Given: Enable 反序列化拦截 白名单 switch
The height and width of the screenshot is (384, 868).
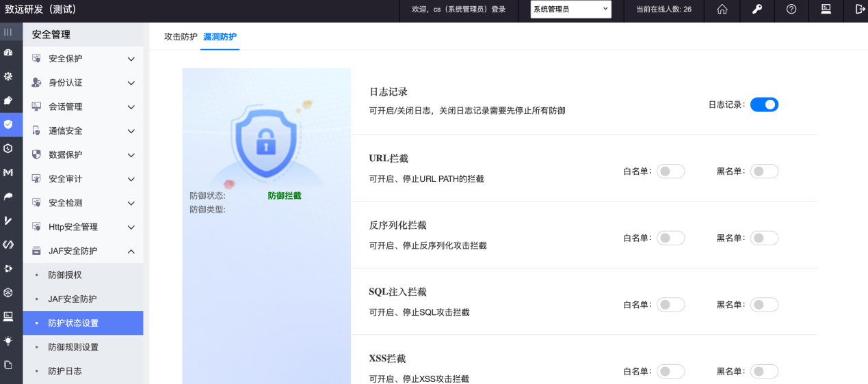Looking at the screenshot, I should point(670,238).
